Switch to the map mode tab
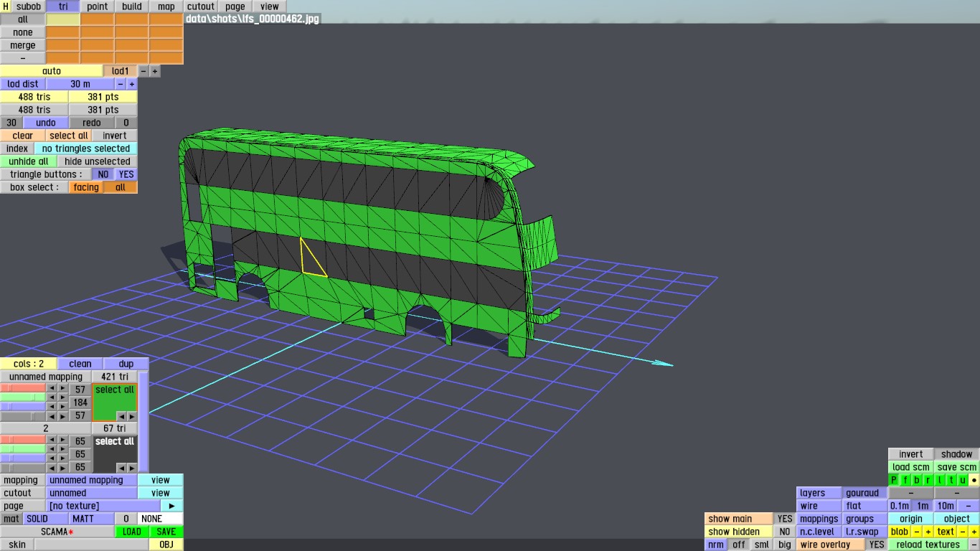Image resolution: width=980 pixels, height=551 pixels. click(166, 6)
